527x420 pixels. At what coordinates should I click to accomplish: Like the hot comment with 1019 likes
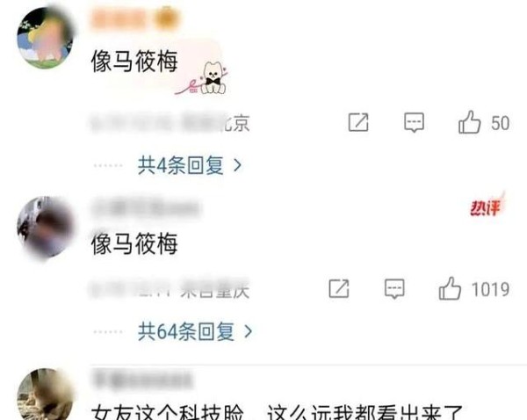450,288
